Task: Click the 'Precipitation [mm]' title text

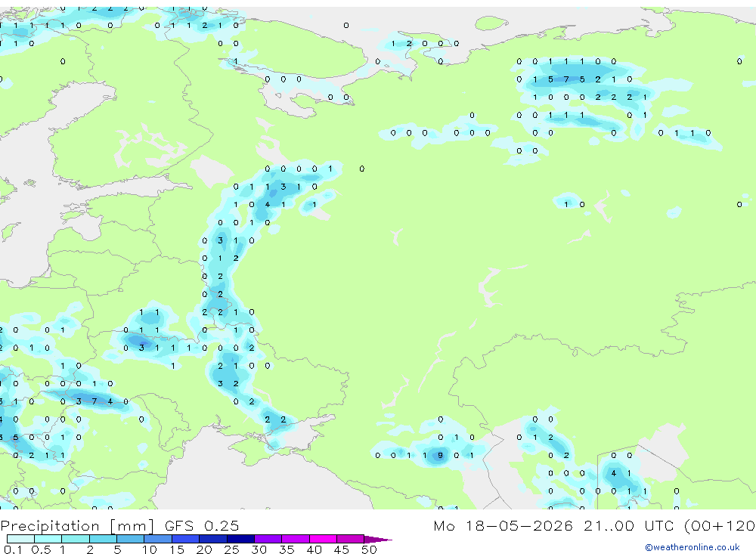Action: (x=77, y=525)
